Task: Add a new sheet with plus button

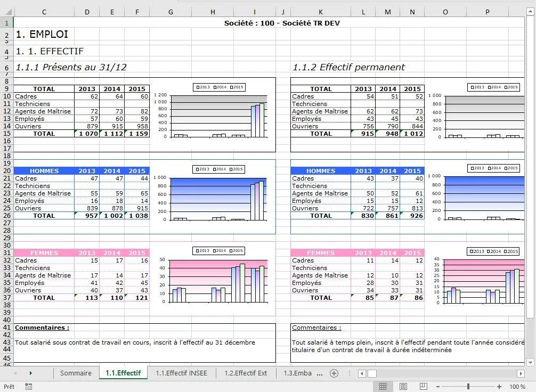Action: (334, 373)
